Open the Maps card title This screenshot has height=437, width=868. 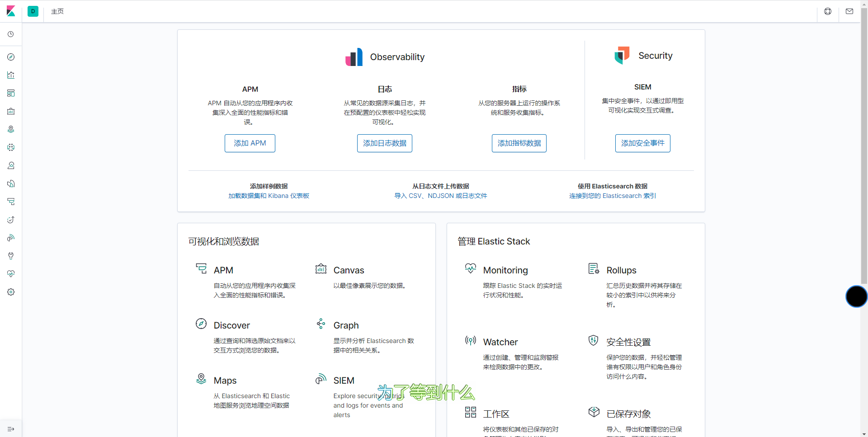coord(225,381)
